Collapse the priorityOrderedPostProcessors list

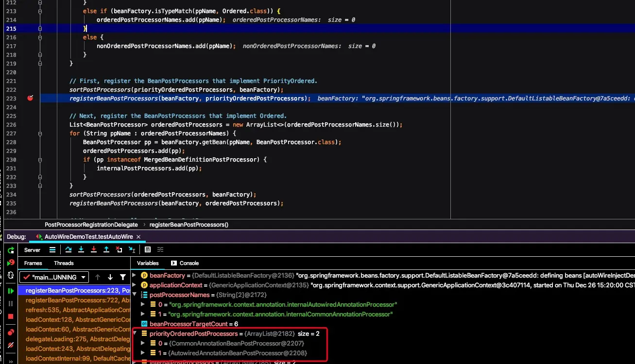tap(136, 334)
